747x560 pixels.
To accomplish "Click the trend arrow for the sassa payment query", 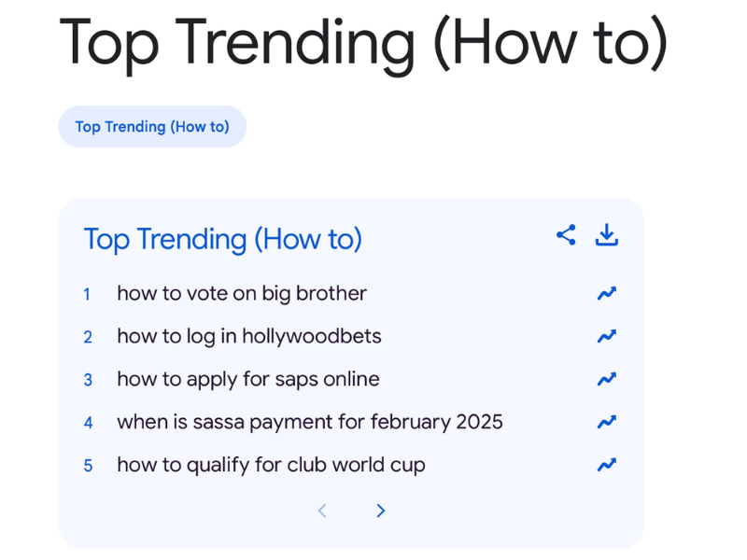I will click(x=606, y=422).
